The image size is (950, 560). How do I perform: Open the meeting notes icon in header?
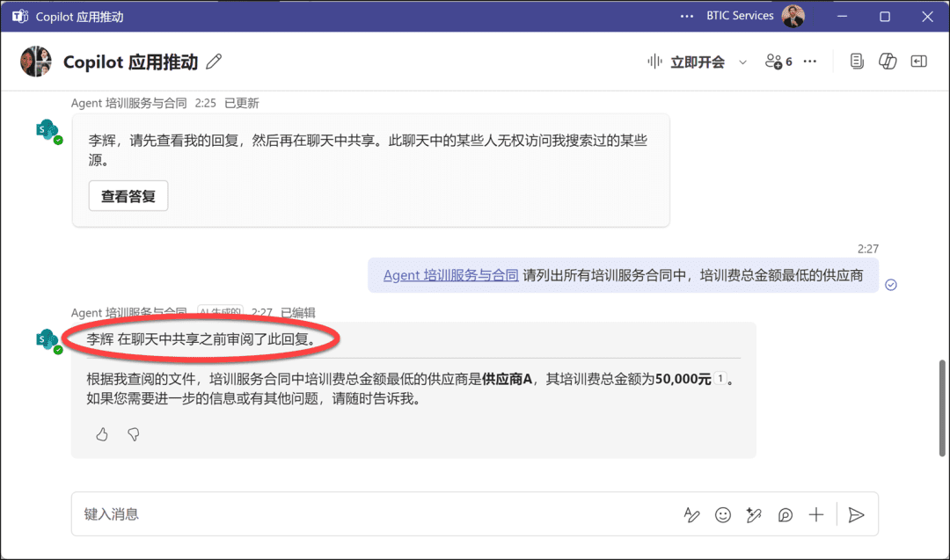tap(857, 62)
